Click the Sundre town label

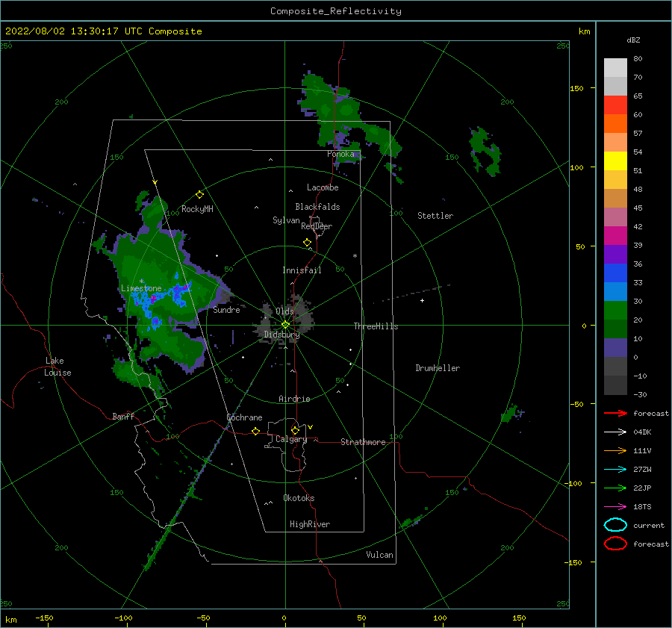tap(226, 310)
